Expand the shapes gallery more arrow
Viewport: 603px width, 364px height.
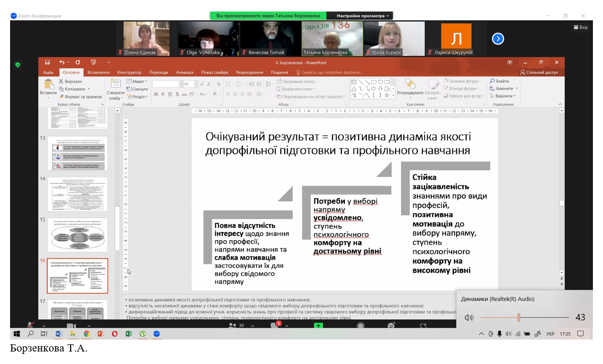coord(394,96)
